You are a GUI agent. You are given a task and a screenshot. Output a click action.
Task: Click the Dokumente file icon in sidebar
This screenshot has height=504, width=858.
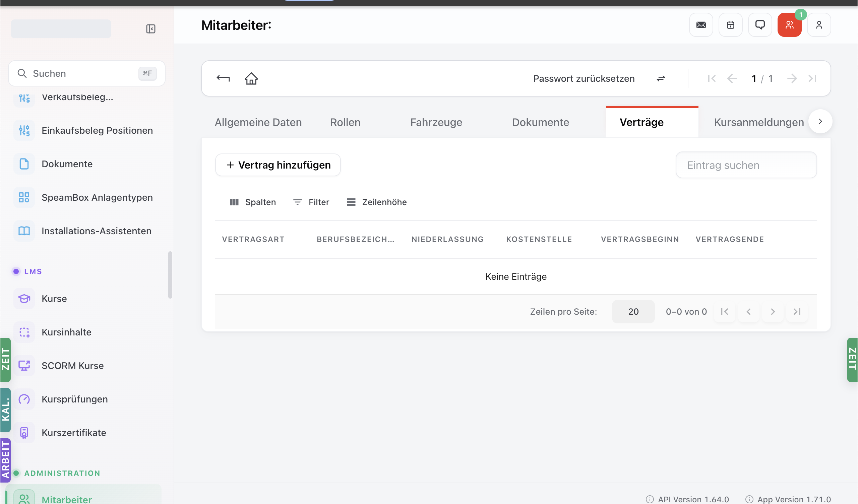(x=24, y=164)
